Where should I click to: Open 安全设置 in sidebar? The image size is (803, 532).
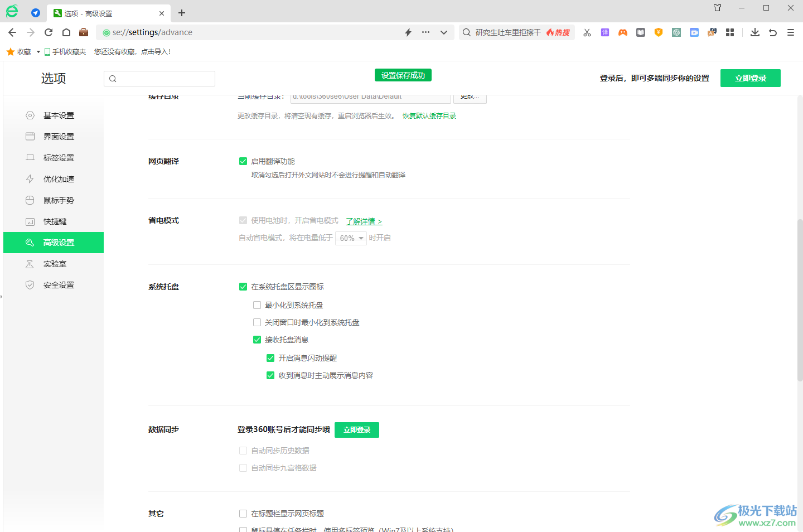(54, 285)
